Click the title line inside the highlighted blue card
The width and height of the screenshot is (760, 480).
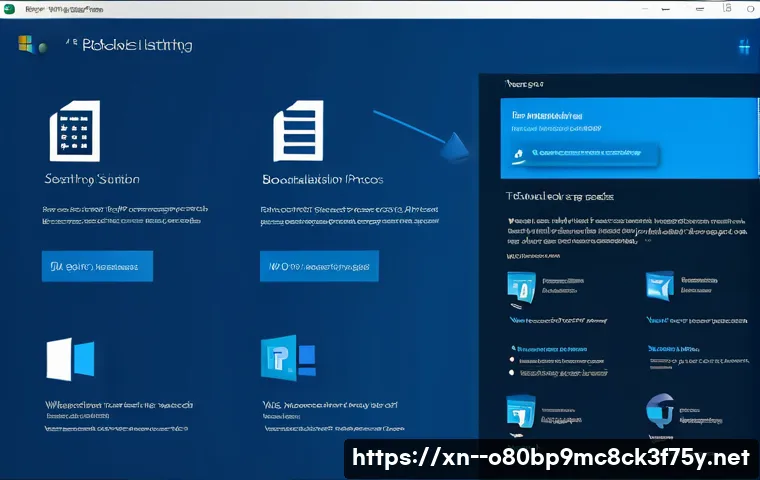547,115
